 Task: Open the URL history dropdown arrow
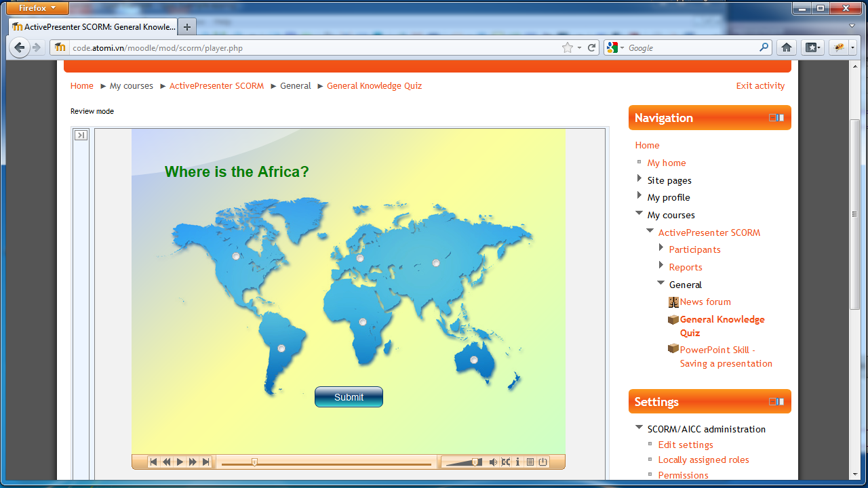(x=580, y=48)
